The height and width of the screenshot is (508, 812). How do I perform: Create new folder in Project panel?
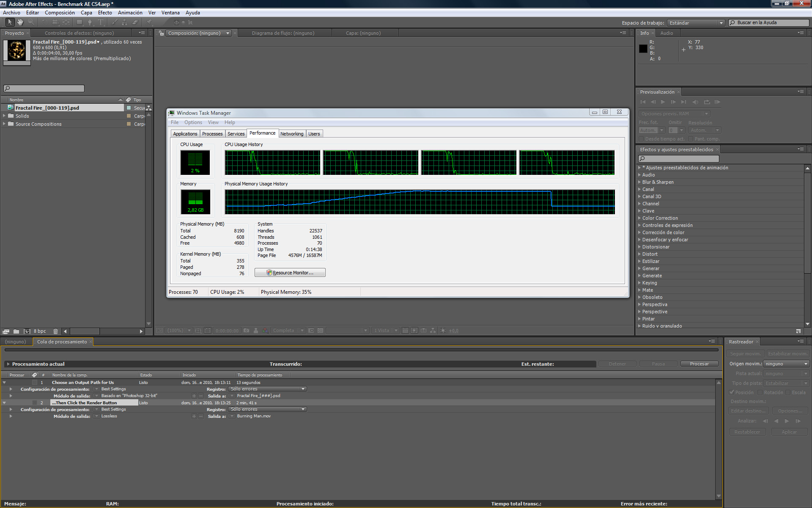click(x=16, y=331)
